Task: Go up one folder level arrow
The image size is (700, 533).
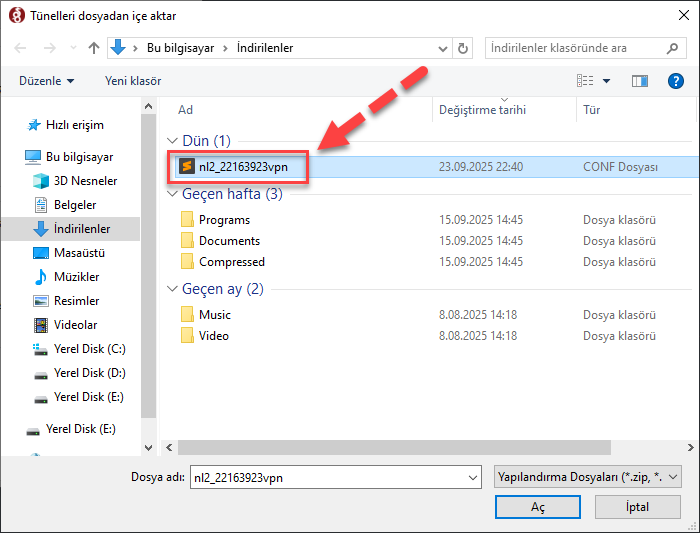Action: point(94,48)
